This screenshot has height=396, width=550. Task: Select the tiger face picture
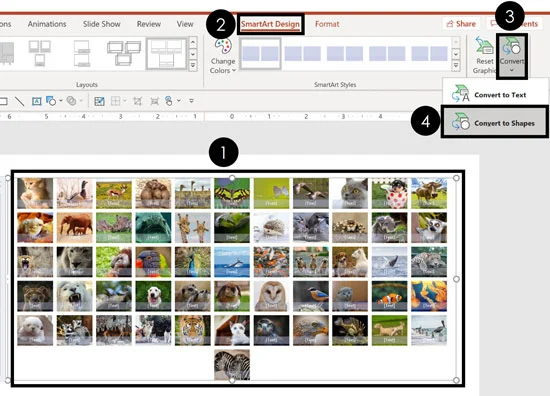click(193, 330)
